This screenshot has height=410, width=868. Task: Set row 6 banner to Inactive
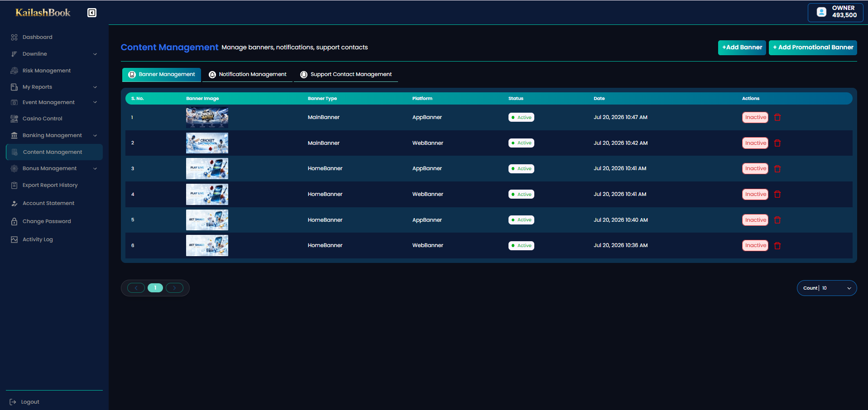point(755,245)
